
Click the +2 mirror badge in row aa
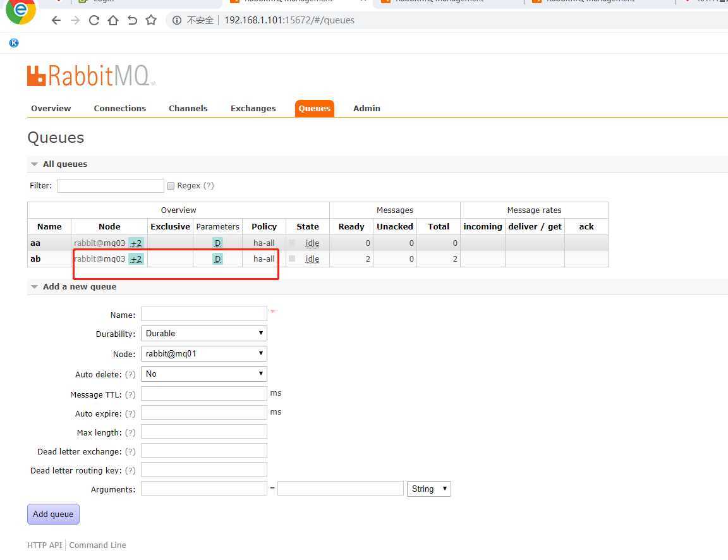[136, 243]
